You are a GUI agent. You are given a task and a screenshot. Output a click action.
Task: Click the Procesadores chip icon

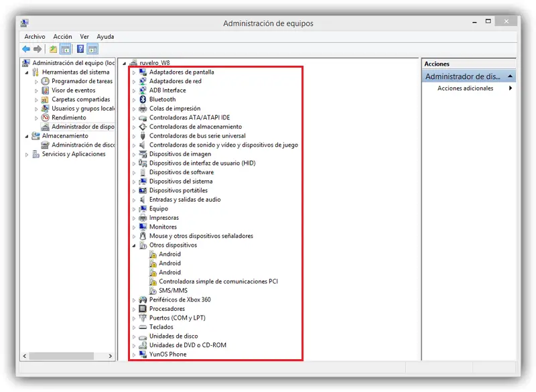point(143,309)
